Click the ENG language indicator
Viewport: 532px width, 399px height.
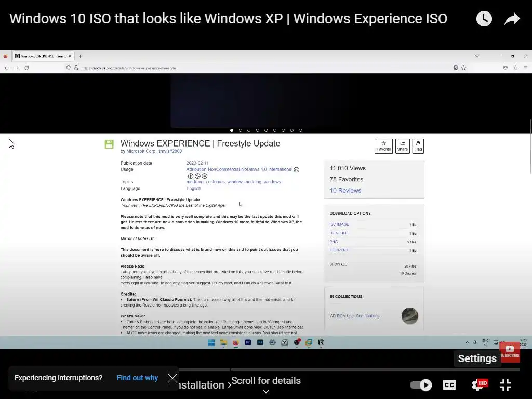485,343
